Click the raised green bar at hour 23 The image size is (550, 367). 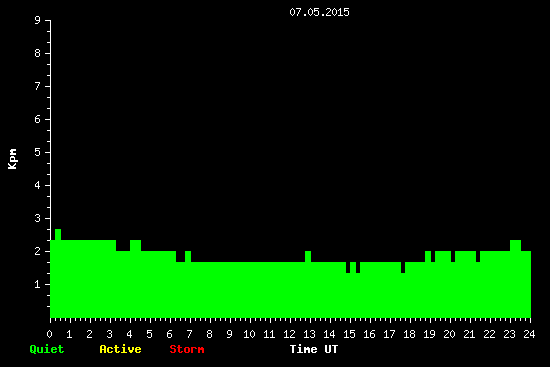(515, 245)
